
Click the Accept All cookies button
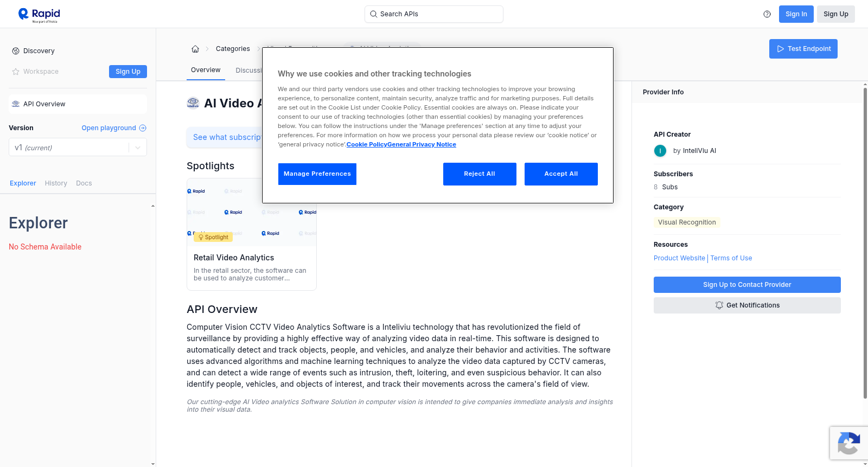[x=561, y=174]
